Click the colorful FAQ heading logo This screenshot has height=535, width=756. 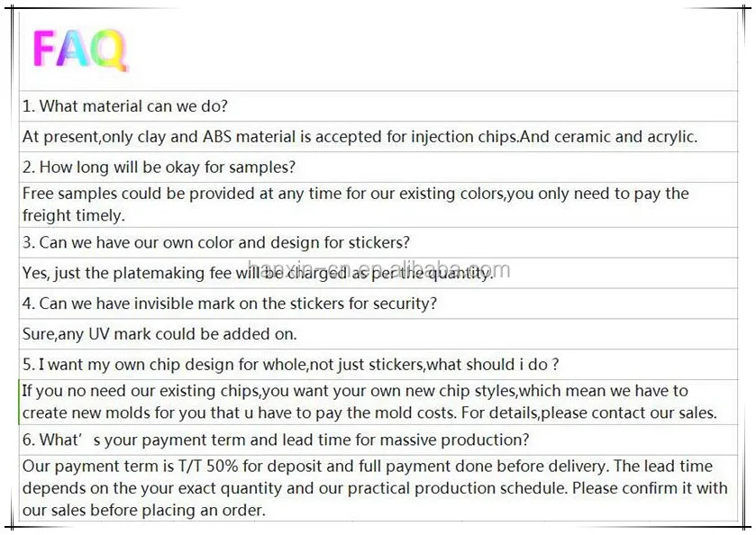click(x=79, y=50)
